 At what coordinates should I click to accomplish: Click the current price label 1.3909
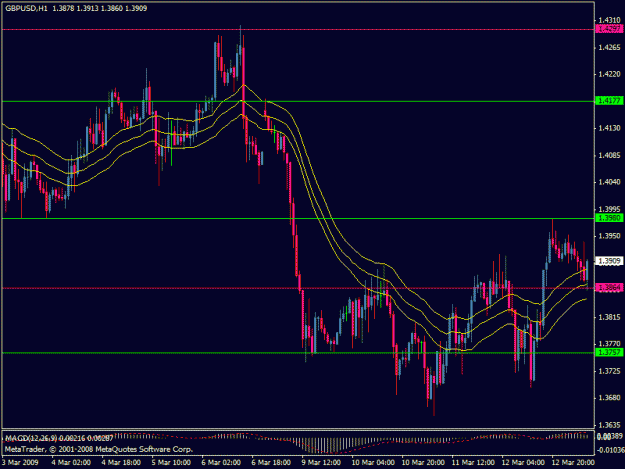(x=609, y=261)
